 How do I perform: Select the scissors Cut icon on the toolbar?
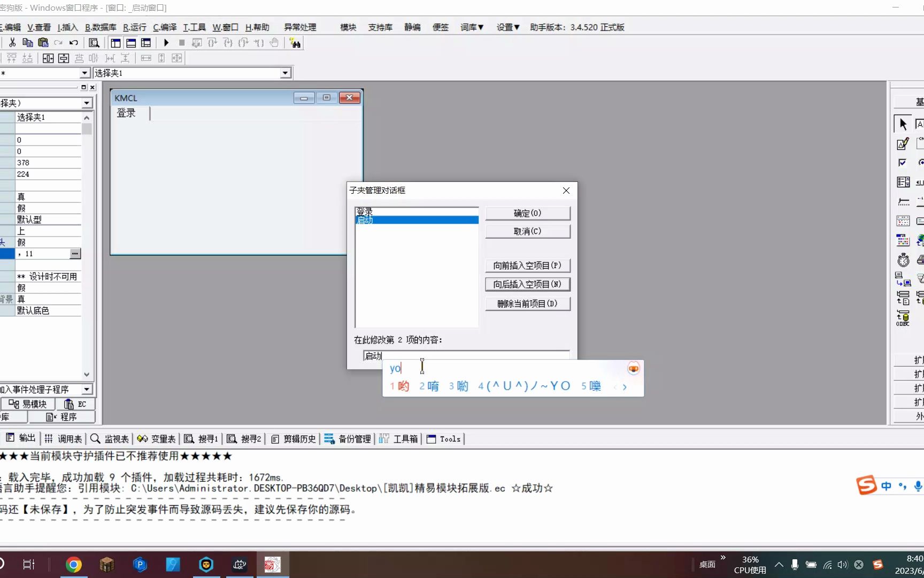coord(12,43)
